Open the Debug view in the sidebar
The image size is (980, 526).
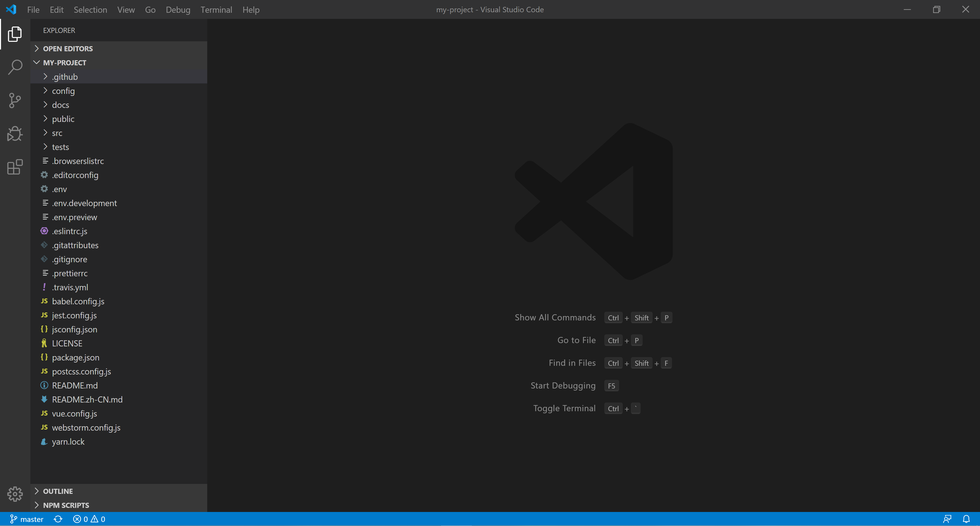click(x=15, y=133)
